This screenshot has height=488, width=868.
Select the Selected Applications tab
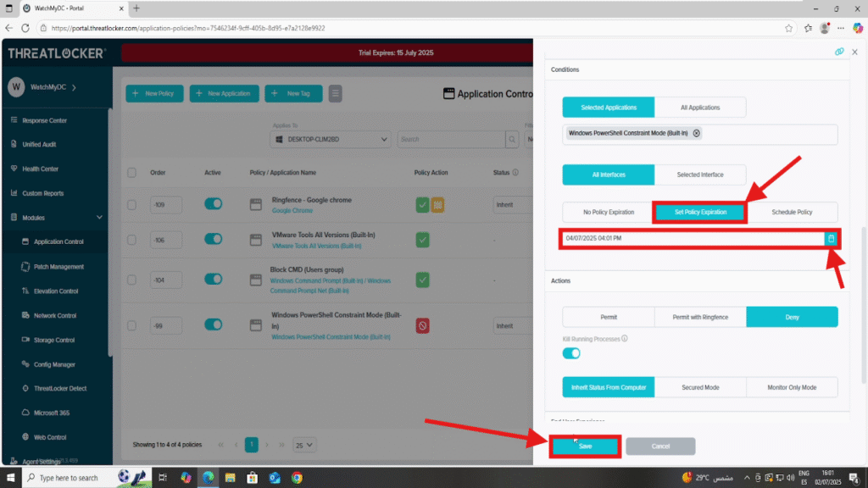[609, 108]
